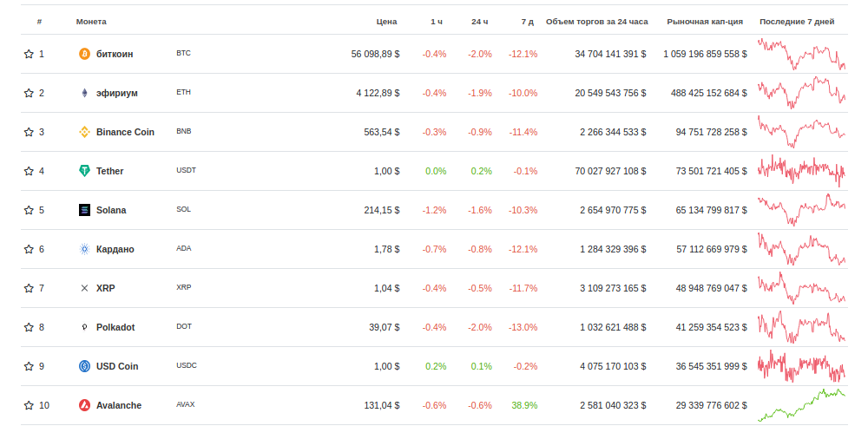Click trading volume 70 027 927 108 $
This screenshot has width=868, height=426.
610,171
